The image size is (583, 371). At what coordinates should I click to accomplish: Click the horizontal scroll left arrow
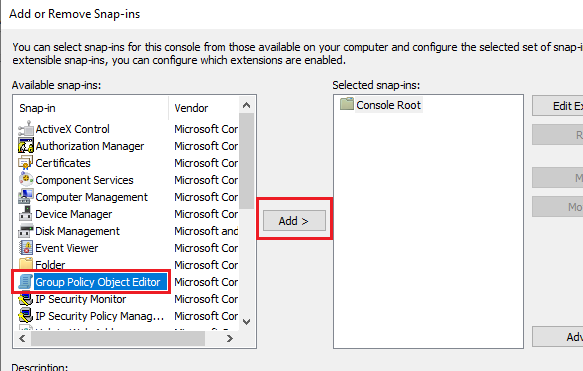[22, 338]
